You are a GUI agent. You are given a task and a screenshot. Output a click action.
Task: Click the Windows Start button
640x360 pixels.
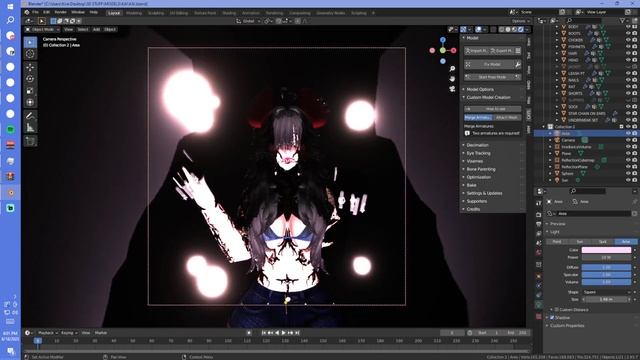10,7
